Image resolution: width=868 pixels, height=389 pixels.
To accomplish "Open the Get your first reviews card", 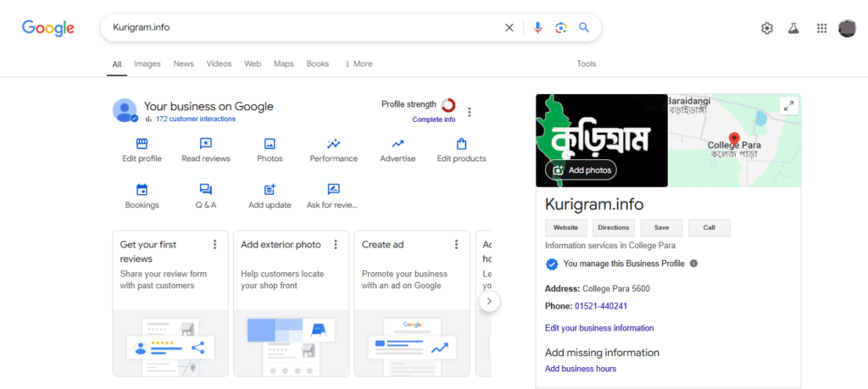I will [170, 303].
